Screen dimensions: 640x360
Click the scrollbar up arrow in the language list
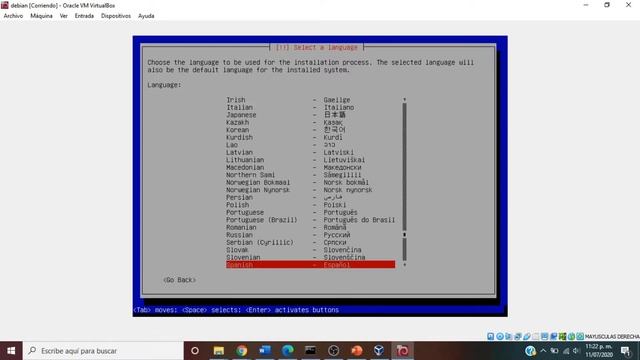[404, 100]
